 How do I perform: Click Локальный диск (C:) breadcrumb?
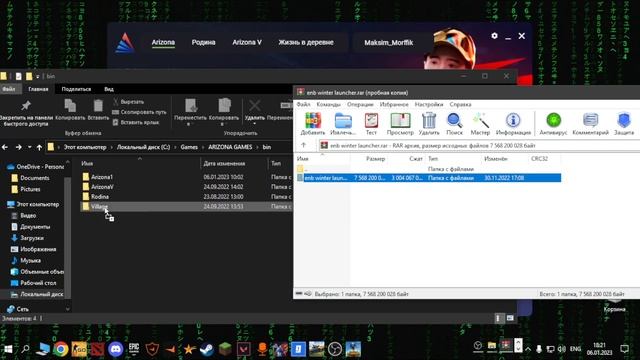[143, 147]
